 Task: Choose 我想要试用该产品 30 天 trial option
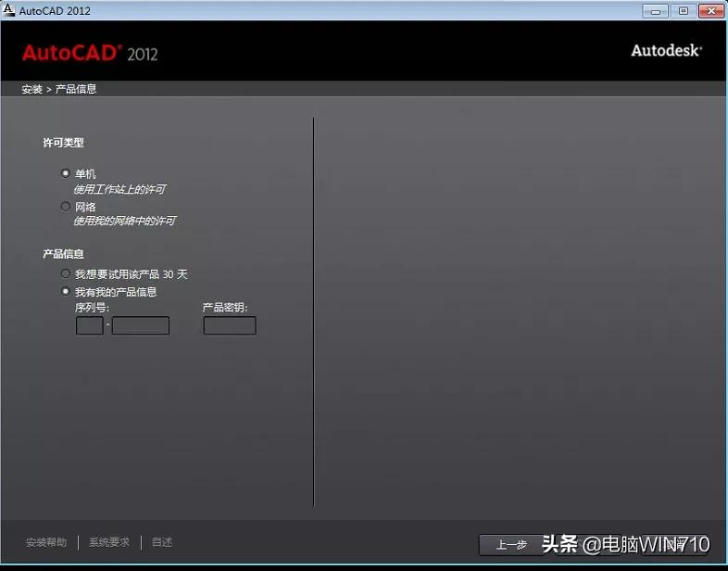coord(66,273)
